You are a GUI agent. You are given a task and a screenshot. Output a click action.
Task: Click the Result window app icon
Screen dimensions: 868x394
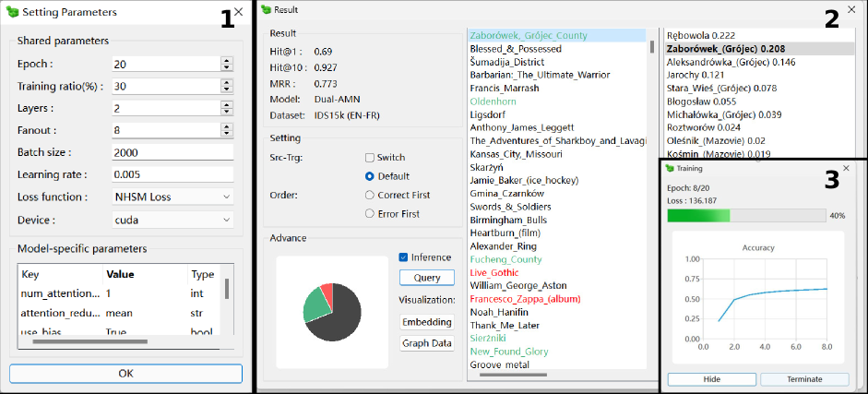[x=267, y=9]
